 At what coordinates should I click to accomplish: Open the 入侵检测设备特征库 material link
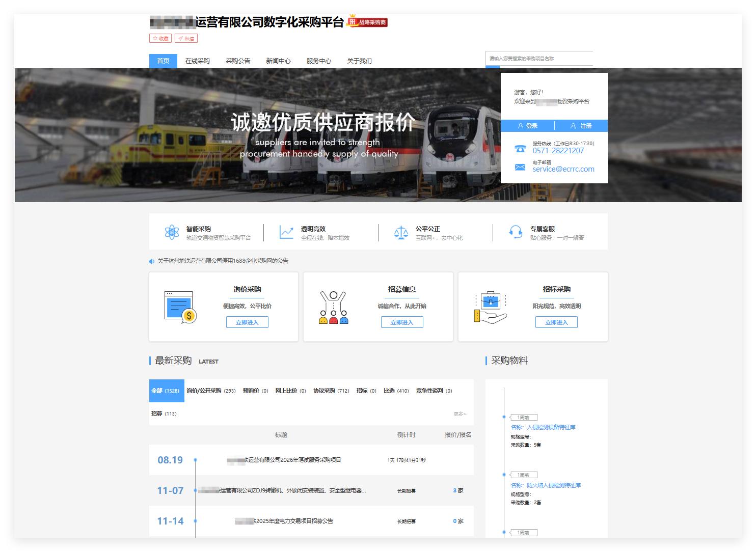click(543, 427)
